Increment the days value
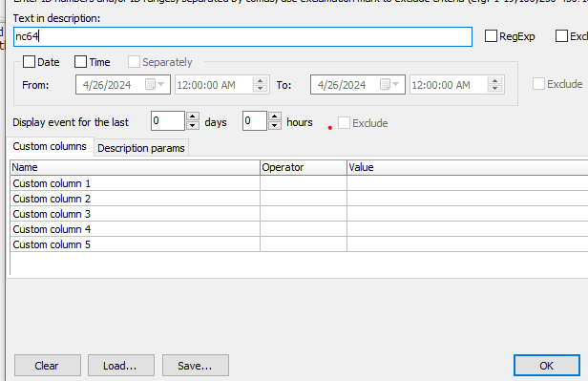This screenshot has width=588, height=381. [193, 116]
